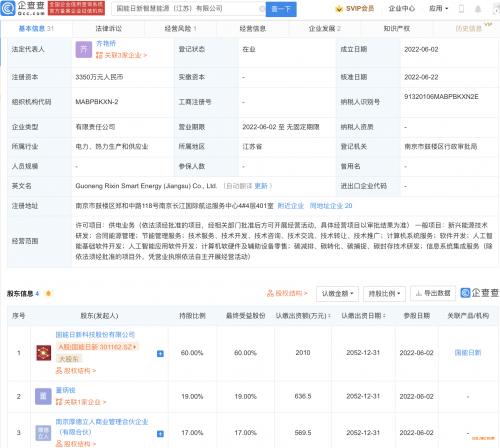Open 同地址企业 20 link
The width and height of the screenshot is (500, 448).
(x=331, y=206)
